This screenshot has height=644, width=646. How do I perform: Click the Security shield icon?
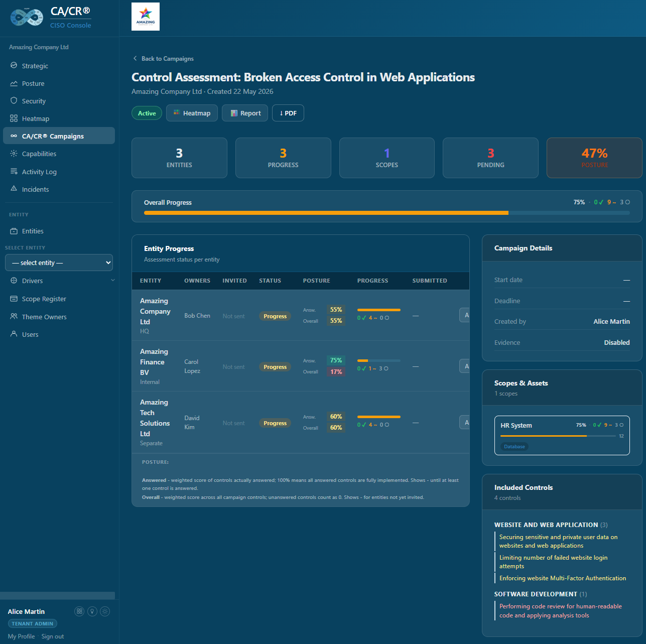[x=14, y=100]
